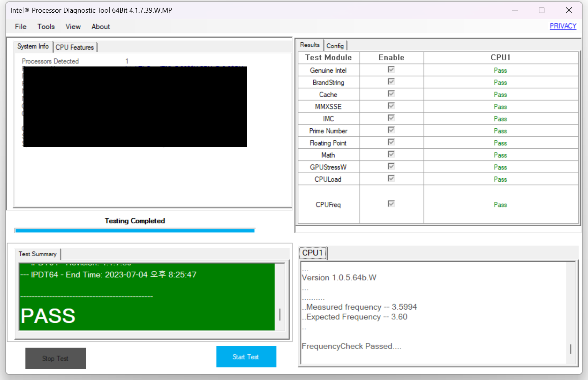Toggle the Cache enable checkbox
The height and width of the screenshot is (380, 588).
(391, 94)
